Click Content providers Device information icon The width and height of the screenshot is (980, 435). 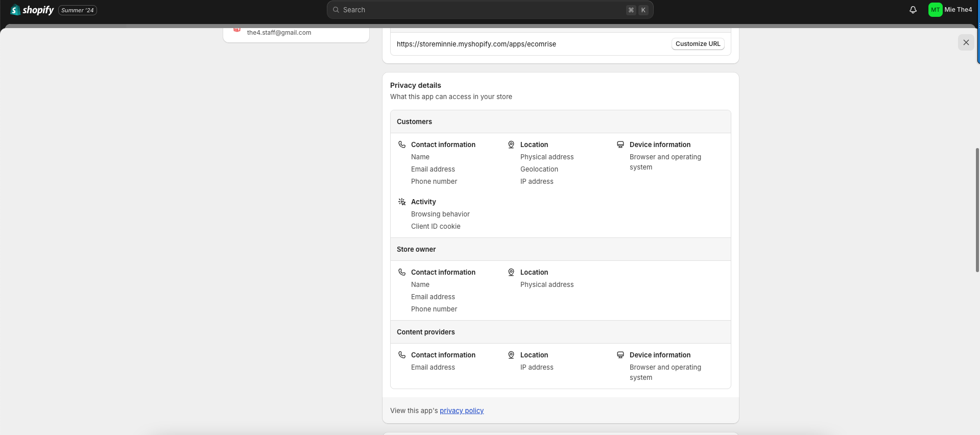(620, 355)
